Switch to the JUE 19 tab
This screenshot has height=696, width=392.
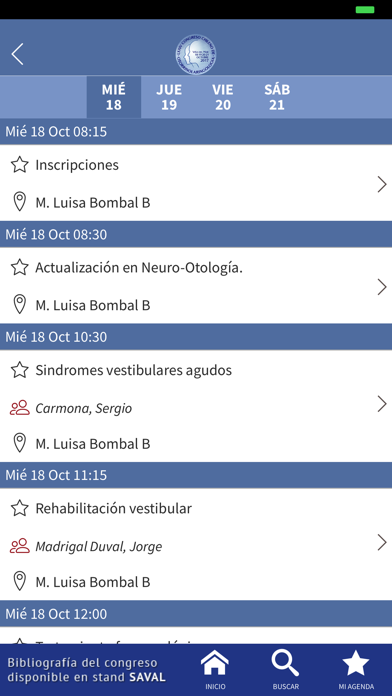169,97
